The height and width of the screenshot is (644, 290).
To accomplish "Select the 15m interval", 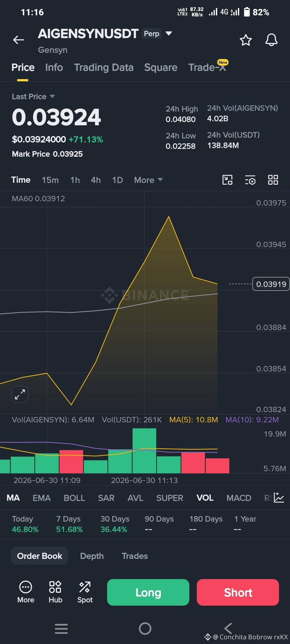I will tap(50, 180).
